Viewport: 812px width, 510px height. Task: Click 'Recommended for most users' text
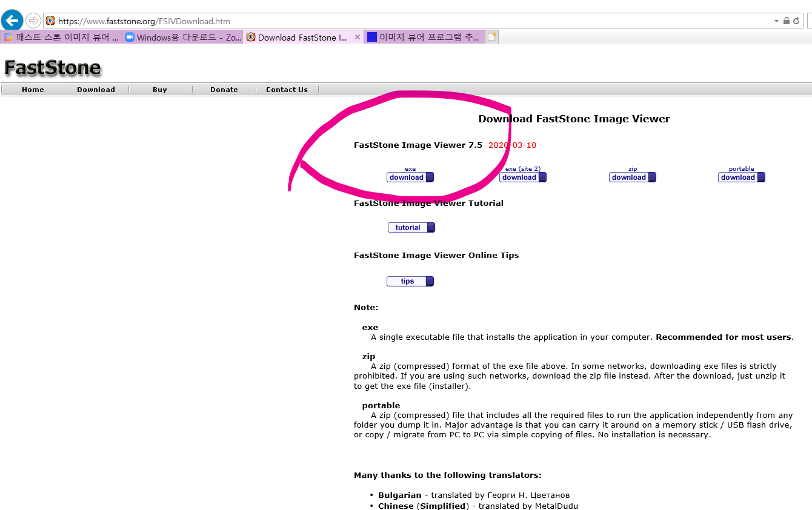(723, 337)
